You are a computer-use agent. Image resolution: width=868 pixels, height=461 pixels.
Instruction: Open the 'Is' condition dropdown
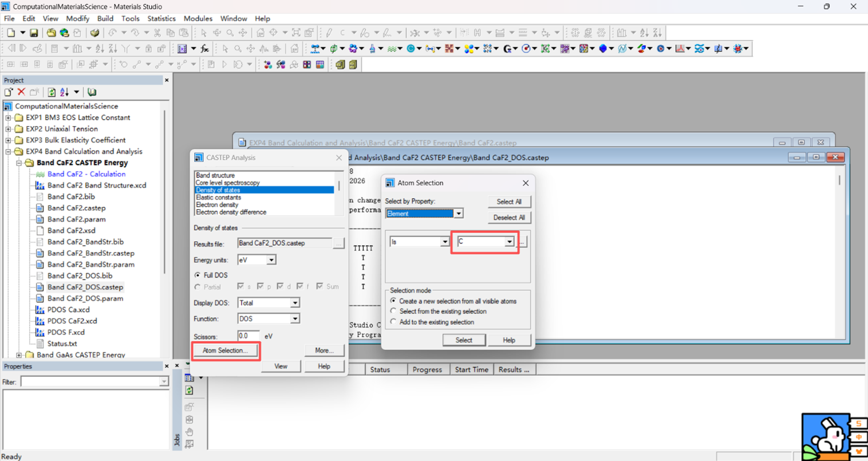click(445, 242)
